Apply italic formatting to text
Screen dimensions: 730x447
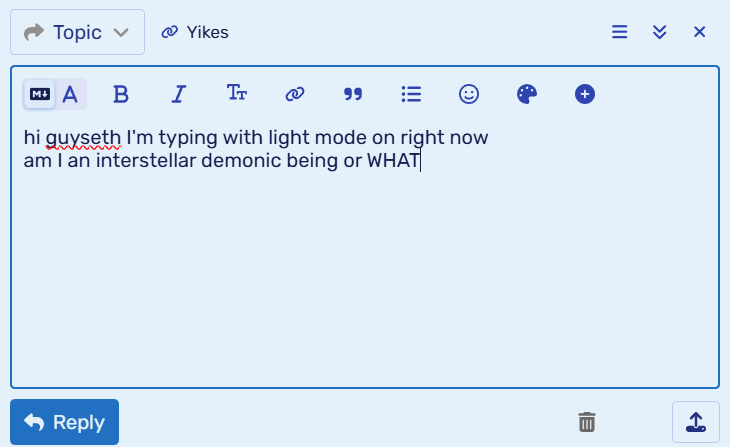click(179, 94)
